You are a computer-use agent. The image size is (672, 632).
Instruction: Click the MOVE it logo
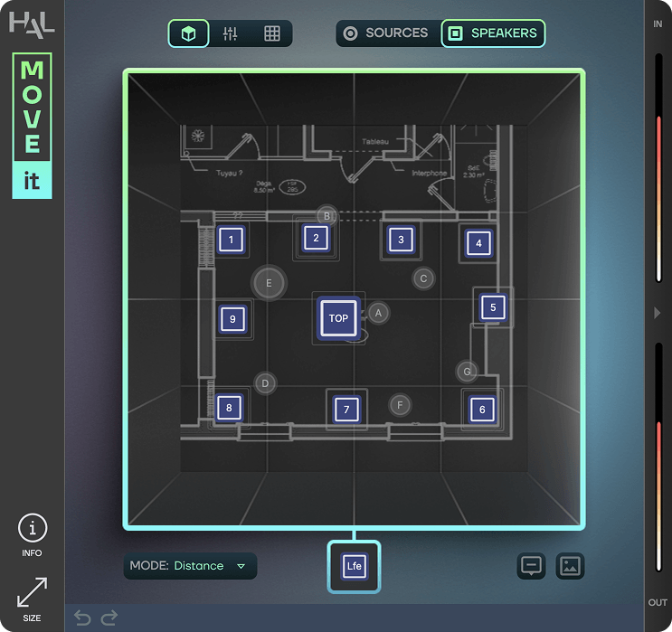coord(33,126)
